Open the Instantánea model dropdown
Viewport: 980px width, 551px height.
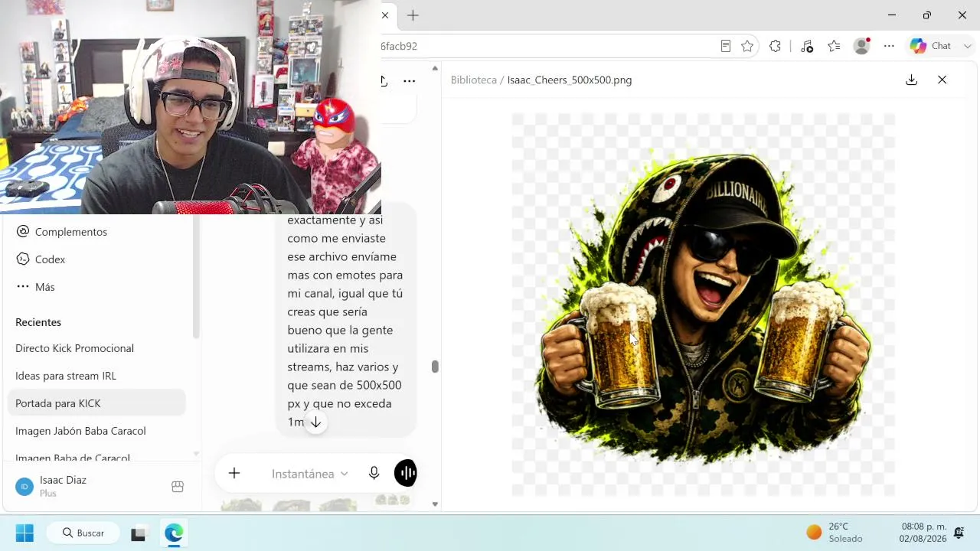pyautogui.click(x=310, y=474)
